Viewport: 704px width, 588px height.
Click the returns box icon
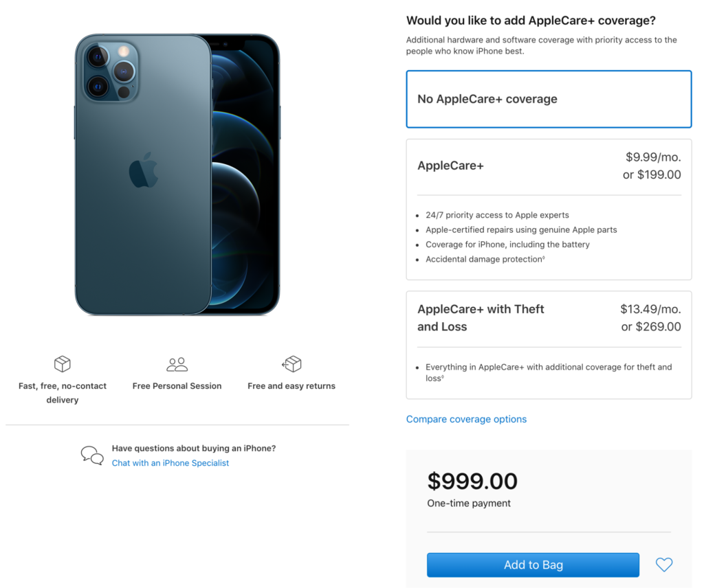pos(291,364)
